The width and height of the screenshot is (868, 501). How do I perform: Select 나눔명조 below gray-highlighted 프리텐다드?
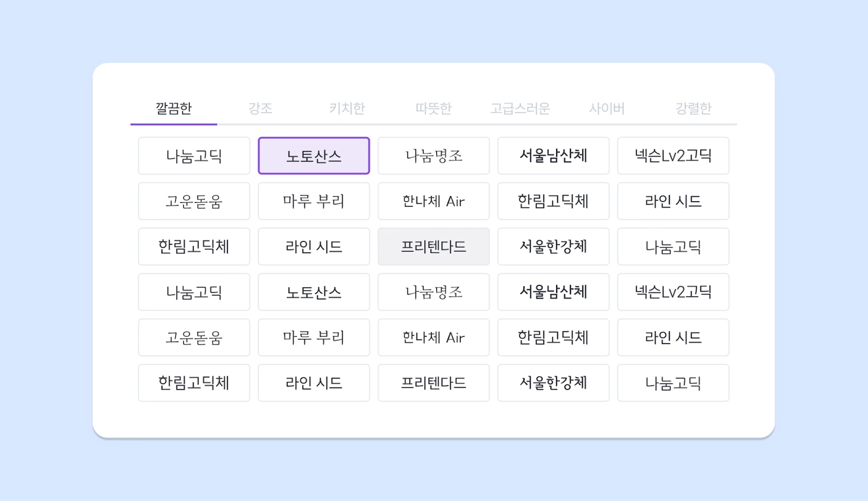pos(433,292)
